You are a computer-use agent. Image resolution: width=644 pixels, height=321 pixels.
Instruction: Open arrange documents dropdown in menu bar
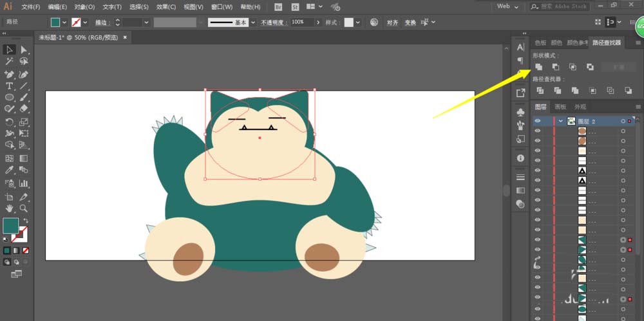315,7
